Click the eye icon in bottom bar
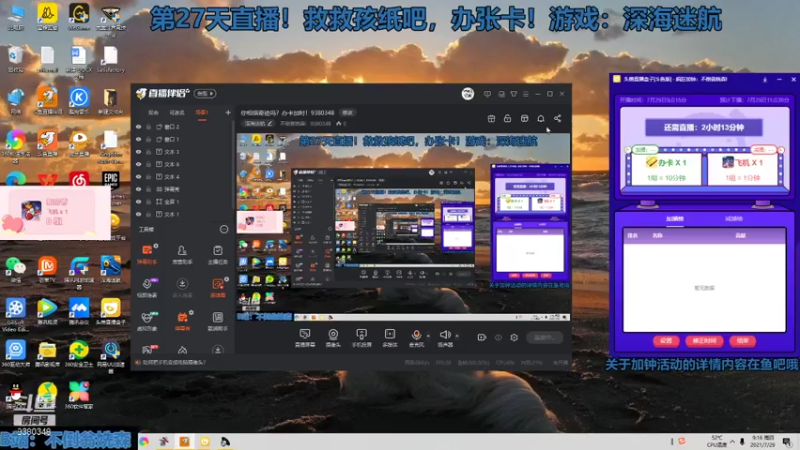 pyautogui.click(x=498, y=337)
